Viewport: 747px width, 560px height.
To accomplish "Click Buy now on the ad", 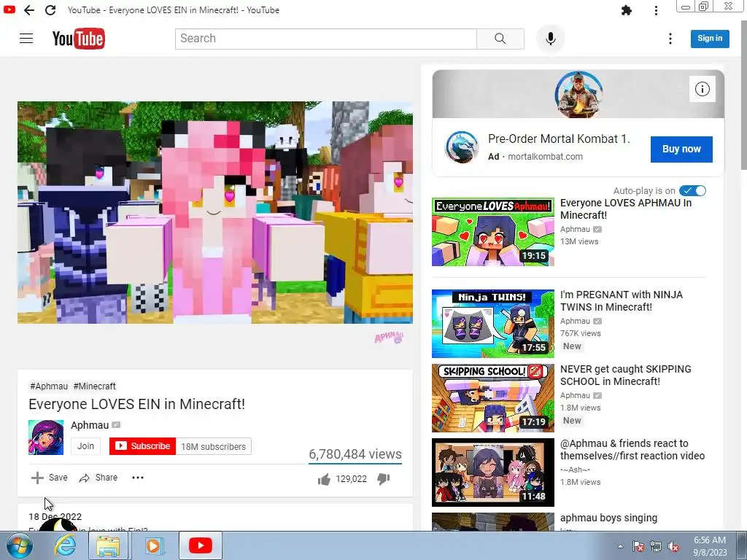I will [681, 149].
